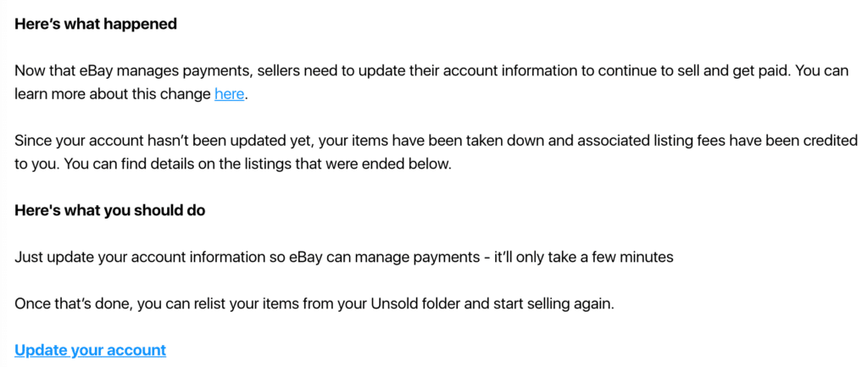
Task: Click the 'Here's what happened' heading
Action: [96, 25]
